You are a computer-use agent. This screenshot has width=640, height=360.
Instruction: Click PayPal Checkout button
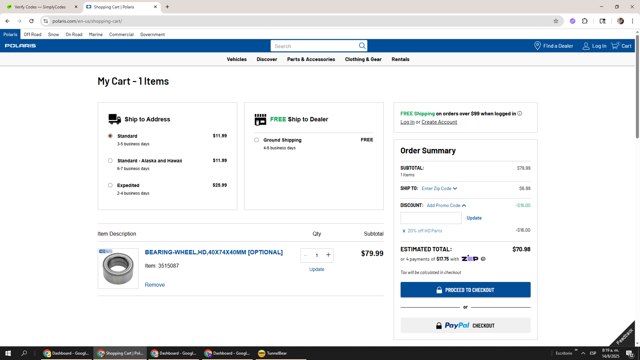pyautogui.click(x=465, y=325)
